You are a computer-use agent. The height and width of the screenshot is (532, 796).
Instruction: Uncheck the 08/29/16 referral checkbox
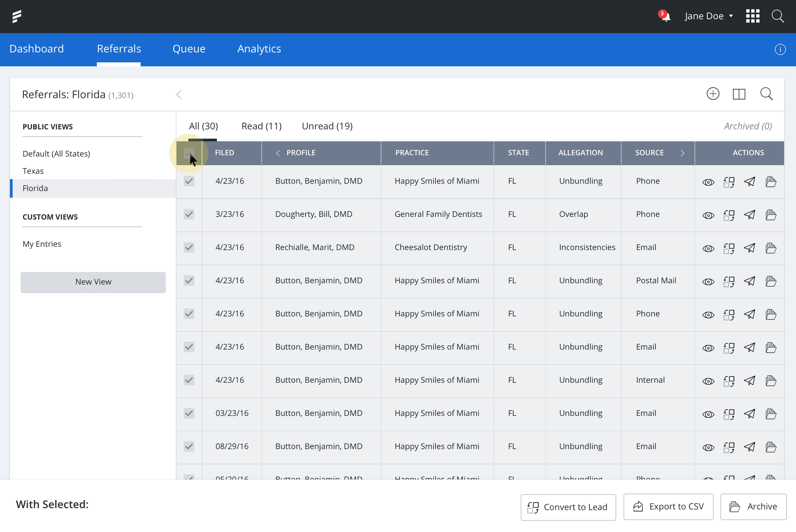pyautogui.click(x=189, y=446)
